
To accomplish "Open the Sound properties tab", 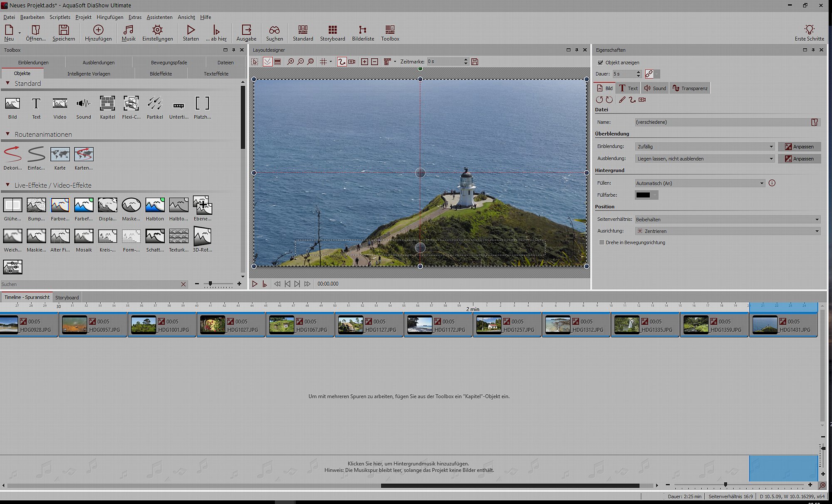I will 655,88.
